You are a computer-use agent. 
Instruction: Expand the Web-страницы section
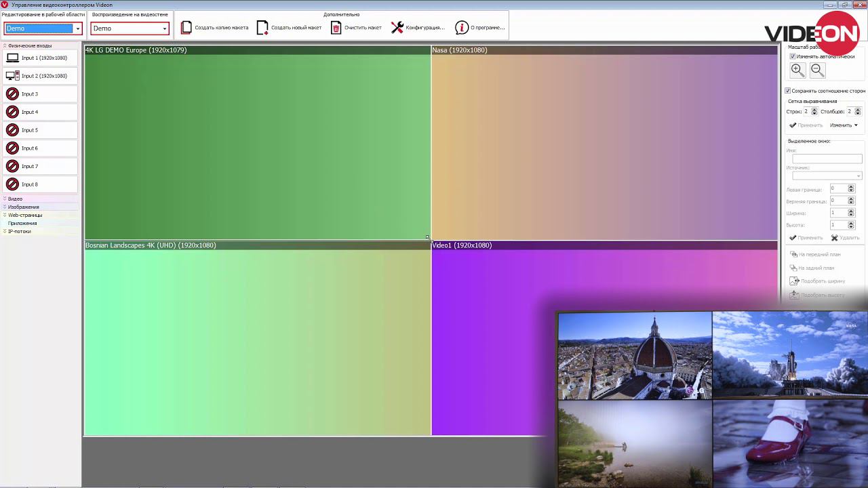[5, 216]
